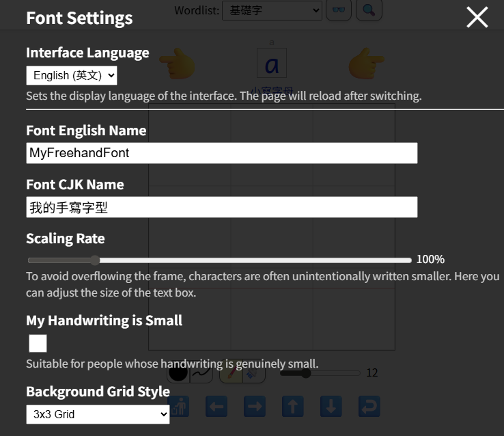Click the magnifier search icon
504x436 pixels.
[369, 10]
